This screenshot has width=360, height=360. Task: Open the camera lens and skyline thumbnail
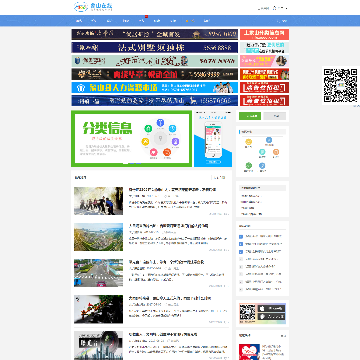tap(98, 345)
